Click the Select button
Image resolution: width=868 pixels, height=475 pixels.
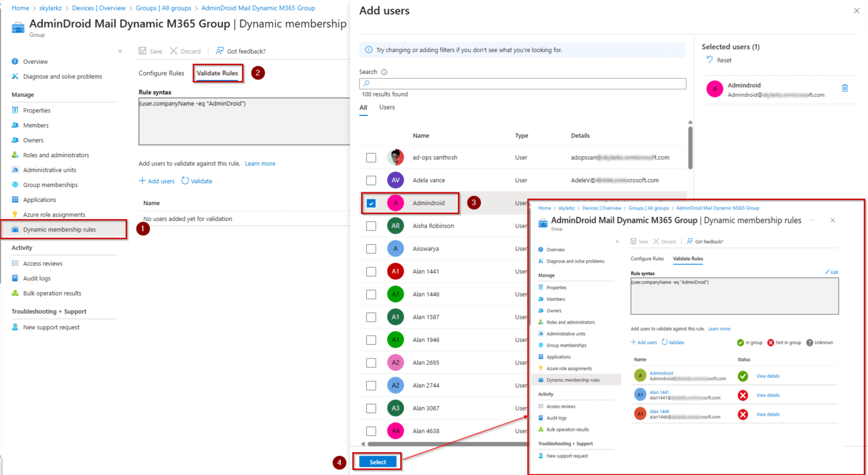pyautogui.click(x=378, y=462)
